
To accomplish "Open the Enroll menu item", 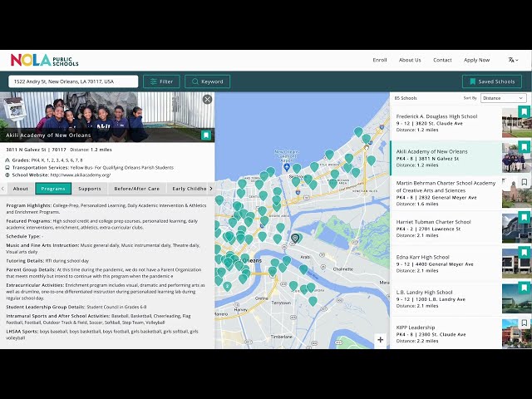I will click(x=380, y=60).
